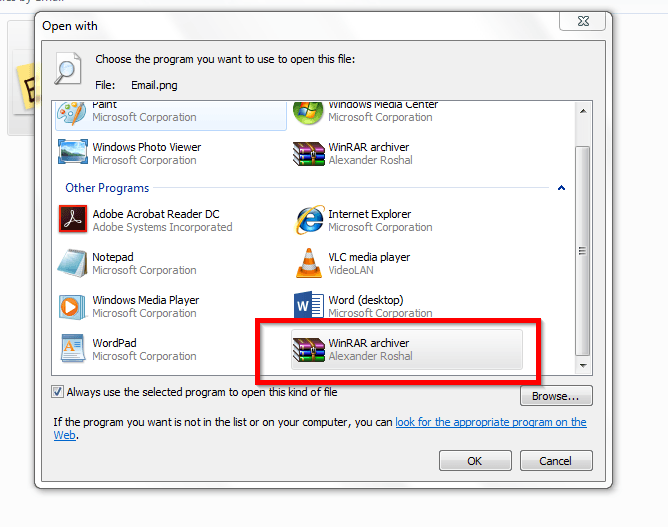This screenshot has width=668, height=527.
Task: Follow the look for appropriate program link
Action: (x=491, y=422)
